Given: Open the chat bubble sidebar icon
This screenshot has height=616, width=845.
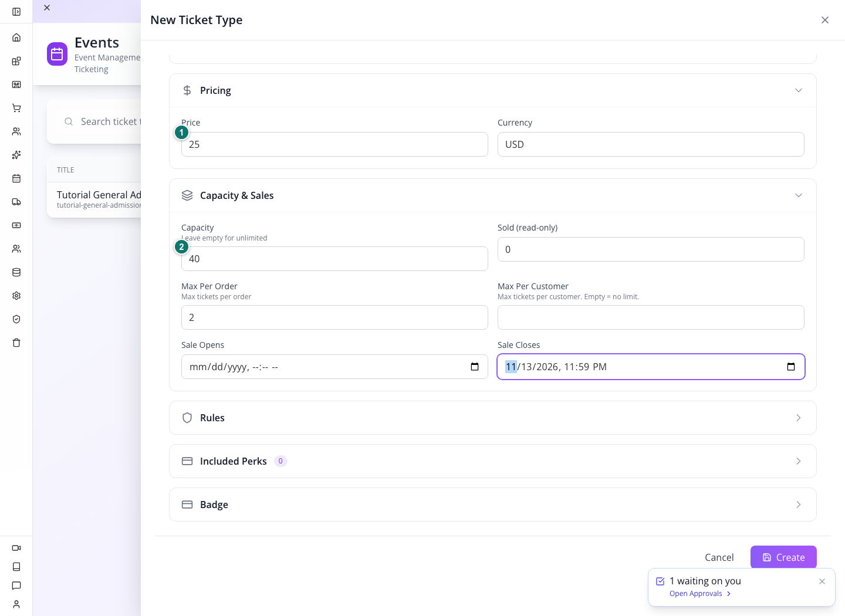Looking at the screenshot, I should tap(16, 585).
